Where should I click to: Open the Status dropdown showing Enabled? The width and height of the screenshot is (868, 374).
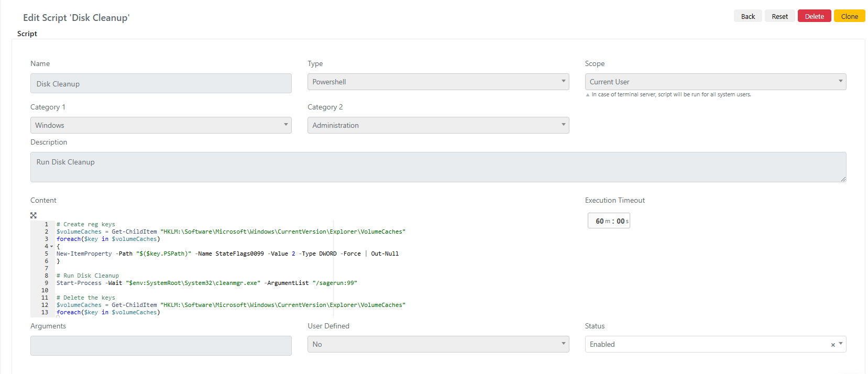715,344
